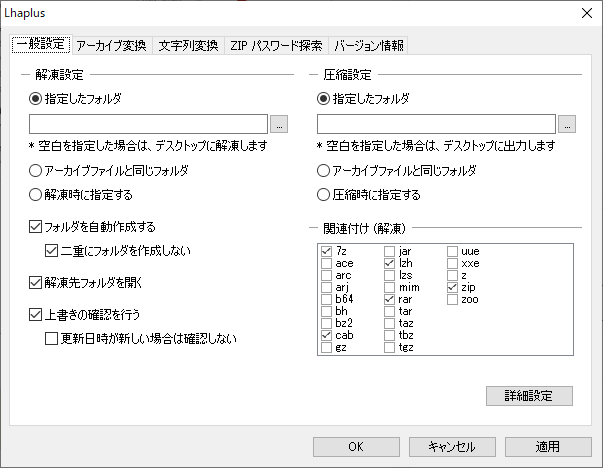
Task: Check the jar association checkbox
Action: (x=389, y=251)
